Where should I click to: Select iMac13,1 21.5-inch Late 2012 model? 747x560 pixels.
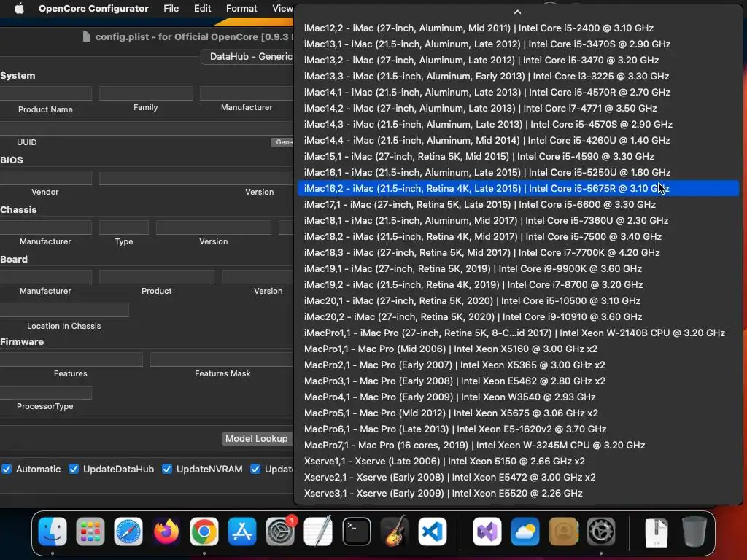coord(518,44)
